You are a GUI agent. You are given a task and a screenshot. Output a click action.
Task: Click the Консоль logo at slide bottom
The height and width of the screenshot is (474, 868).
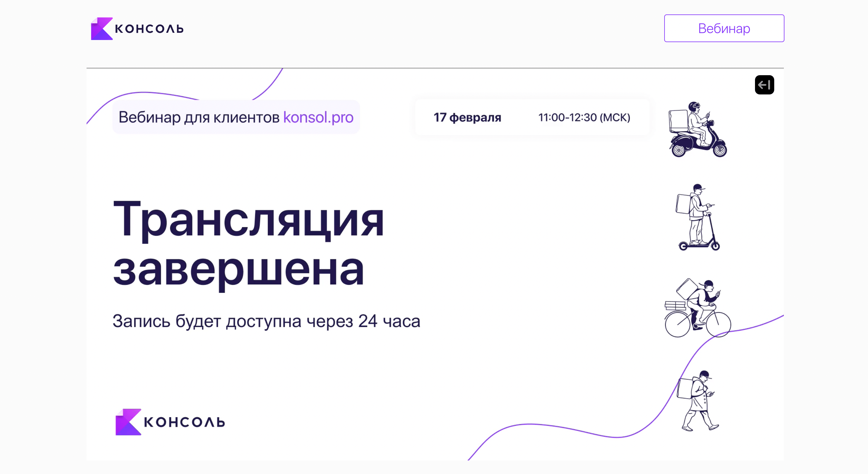[x=170, y=422]
